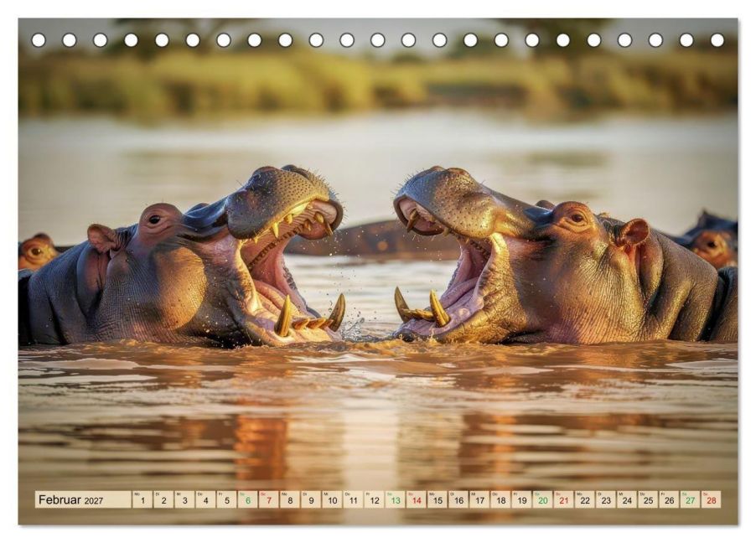
Task: Choose day 4 in the date row
Action: 205,499
